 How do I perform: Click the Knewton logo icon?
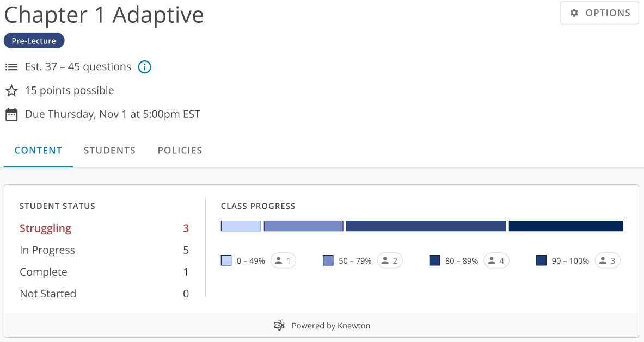[x=279, y=326]
